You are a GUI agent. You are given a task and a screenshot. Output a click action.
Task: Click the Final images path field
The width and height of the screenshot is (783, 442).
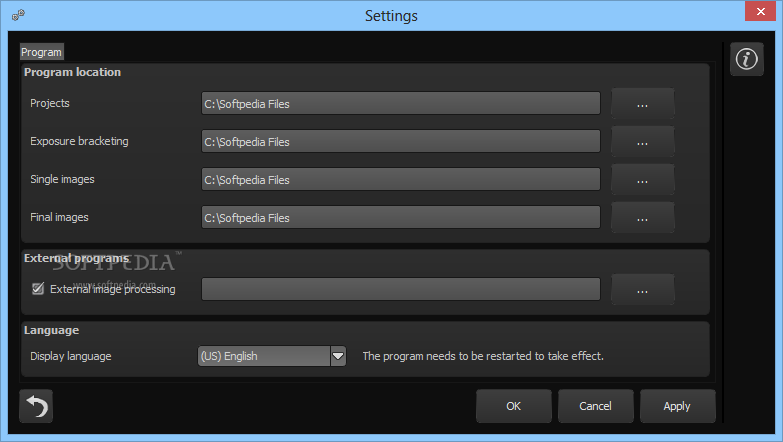click(x=400, y=218)
